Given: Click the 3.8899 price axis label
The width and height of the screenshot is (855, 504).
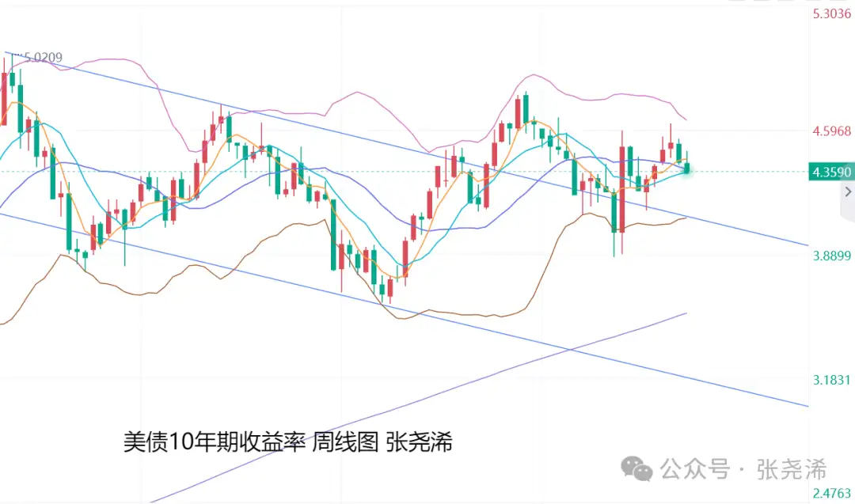Looking at the screenshot, I should (831, 256).
